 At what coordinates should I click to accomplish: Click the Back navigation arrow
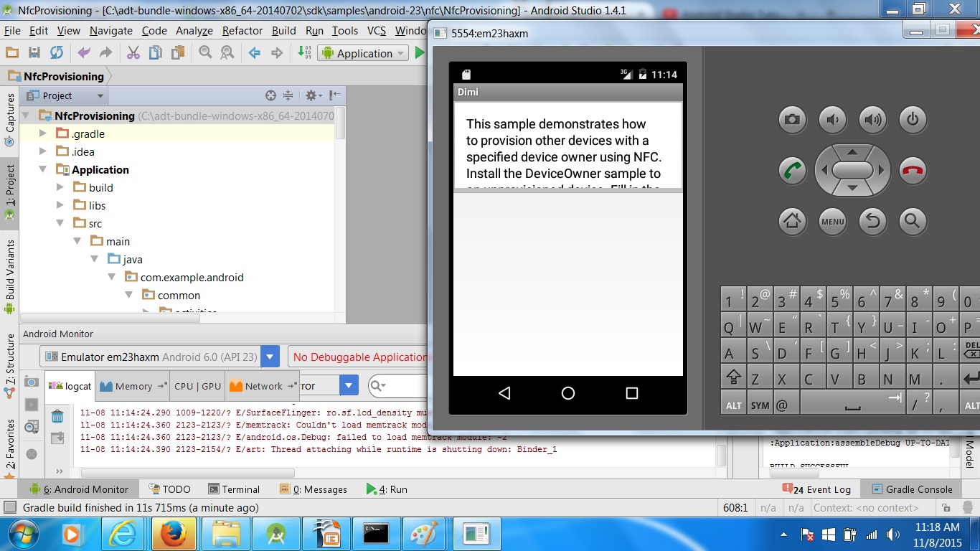254,52
